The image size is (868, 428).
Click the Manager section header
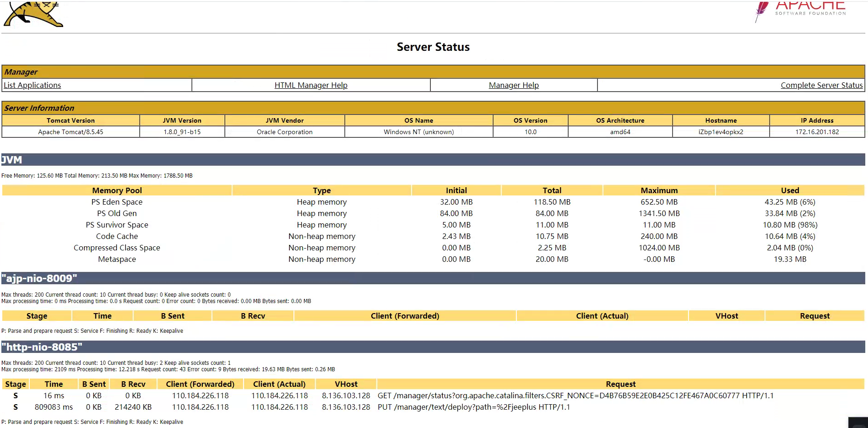pyautogui.click(x=433, y=72)
